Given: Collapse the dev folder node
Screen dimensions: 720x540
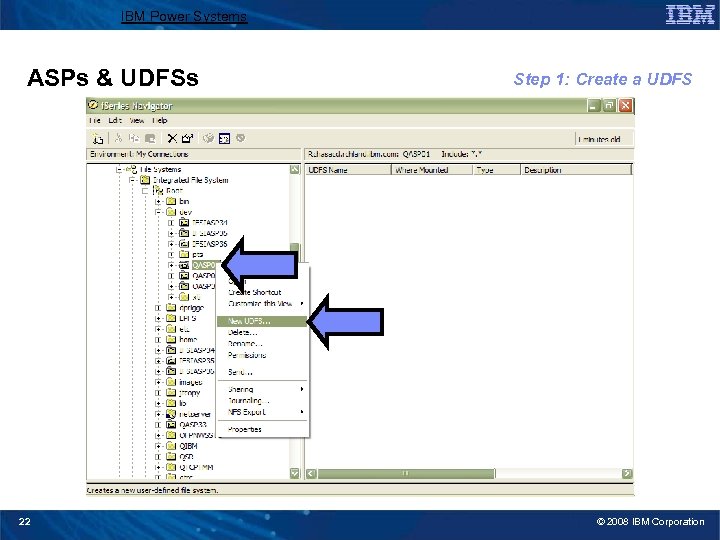Looking at the screenshot, I should pyautogui.click(x=158, y=212).
